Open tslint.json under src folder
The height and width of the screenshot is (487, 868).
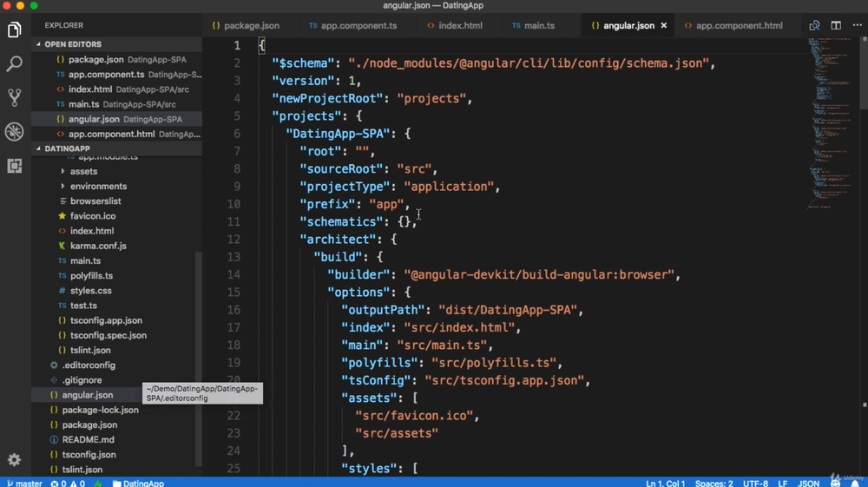pyautogui.click(x=90, y=351)
